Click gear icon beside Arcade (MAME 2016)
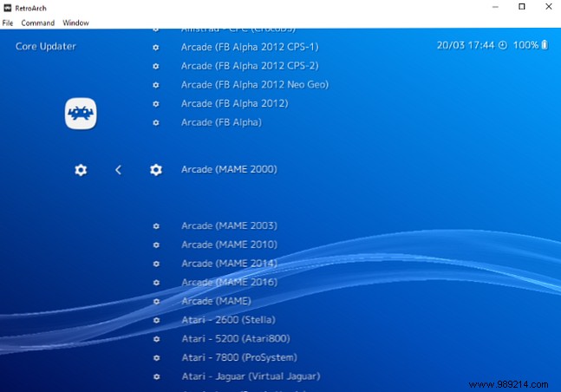 click(156, 283)
